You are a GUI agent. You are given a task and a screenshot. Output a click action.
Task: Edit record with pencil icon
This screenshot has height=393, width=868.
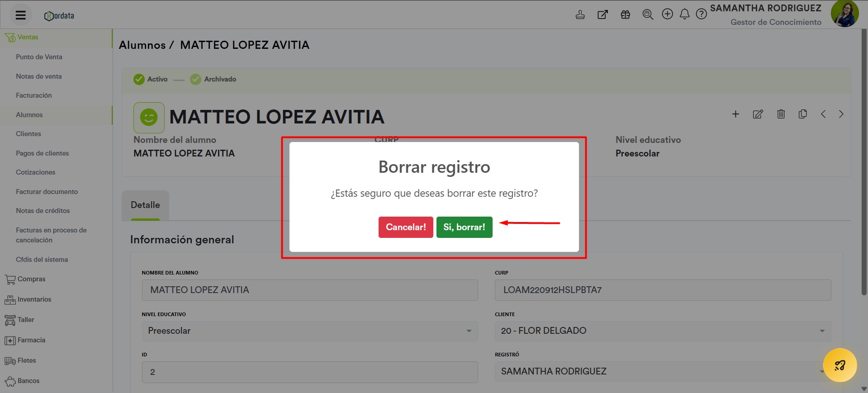(758, 114)
